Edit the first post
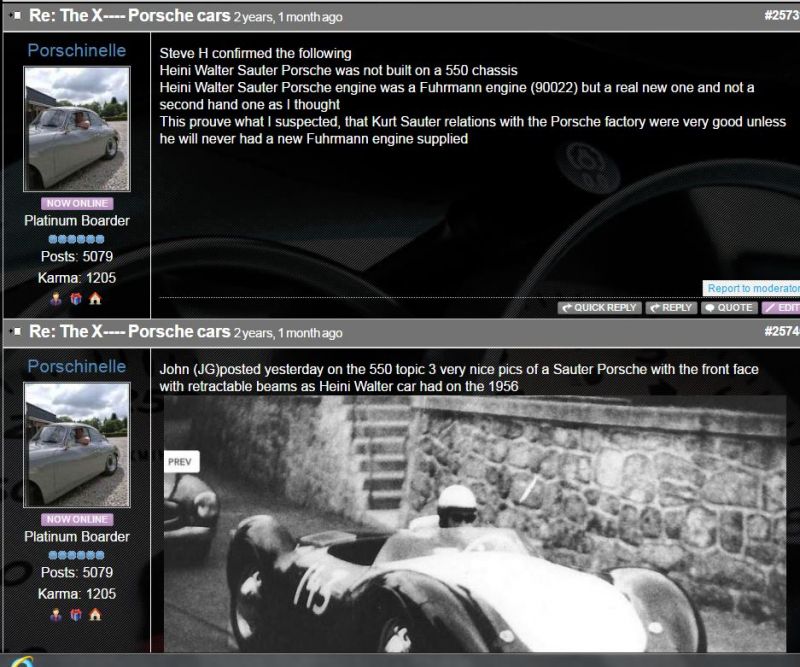Viewport: 800px width, 667px height. point(781,308)
